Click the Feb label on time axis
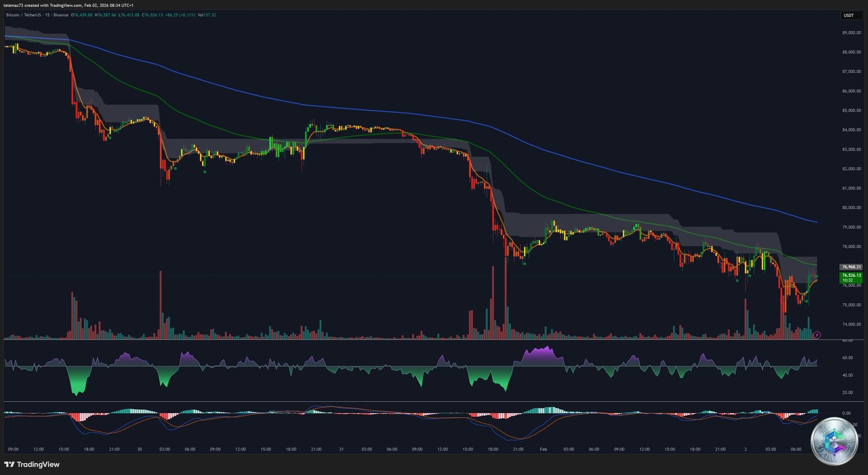Viewport: 868px width, 475px height. pyautogui.click(x=543, y=450)
